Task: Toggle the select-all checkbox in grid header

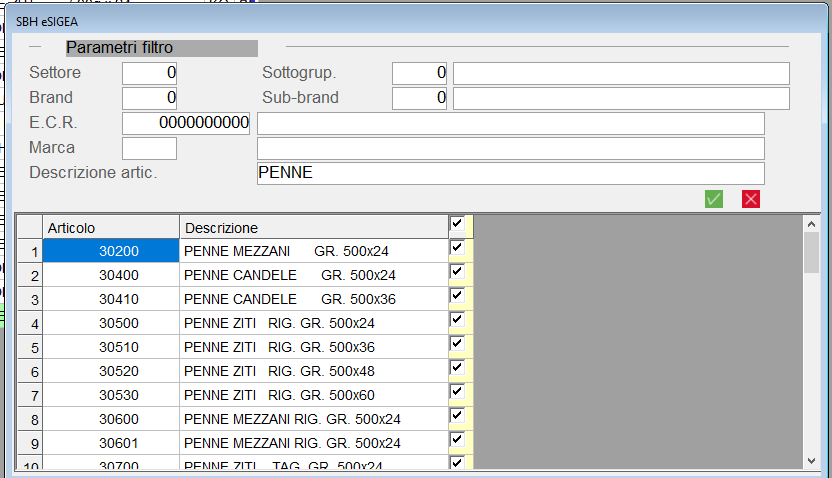Action: coord(457,225)
